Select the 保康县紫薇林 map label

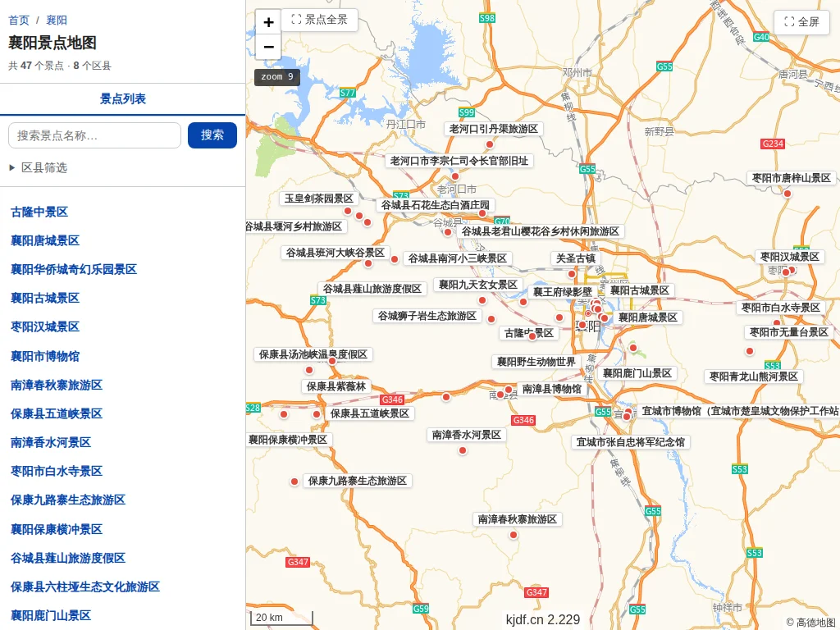point(336,386)
